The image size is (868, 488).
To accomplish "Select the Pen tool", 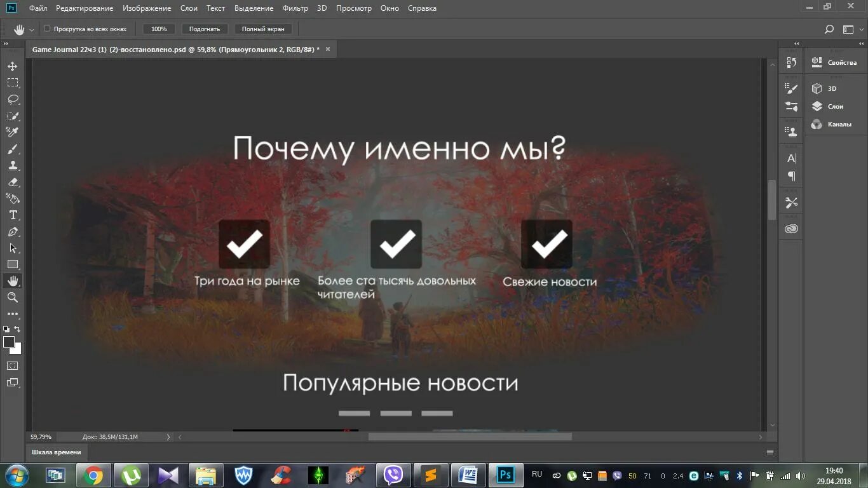I will (13, 231).
